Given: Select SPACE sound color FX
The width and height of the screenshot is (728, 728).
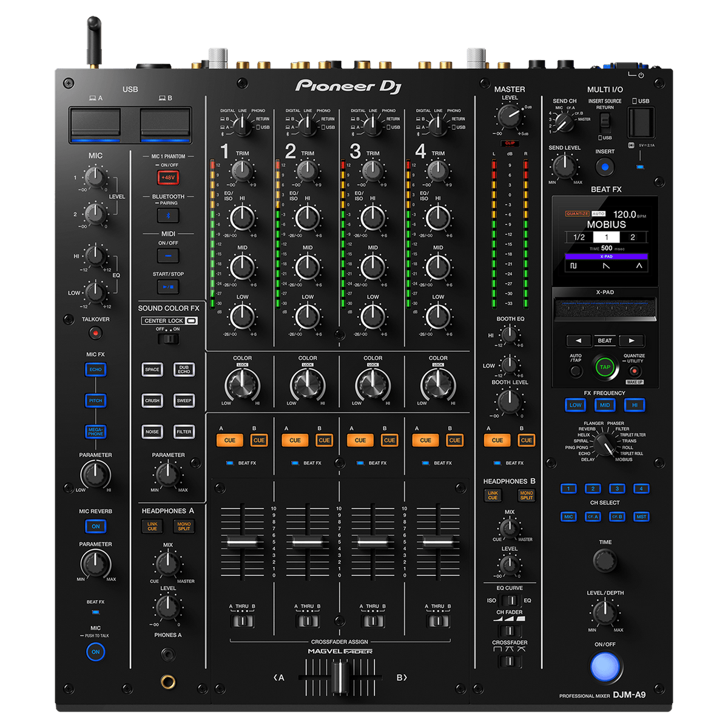Looking at the screenshot, I should pyautogui.click(x=152, y=369).
